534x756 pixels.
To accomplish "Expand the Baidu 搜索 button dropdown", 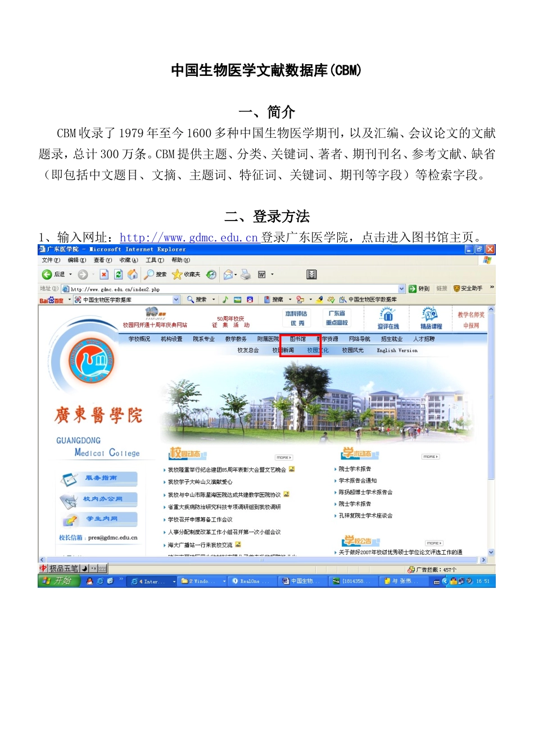I will coord(214,300).
